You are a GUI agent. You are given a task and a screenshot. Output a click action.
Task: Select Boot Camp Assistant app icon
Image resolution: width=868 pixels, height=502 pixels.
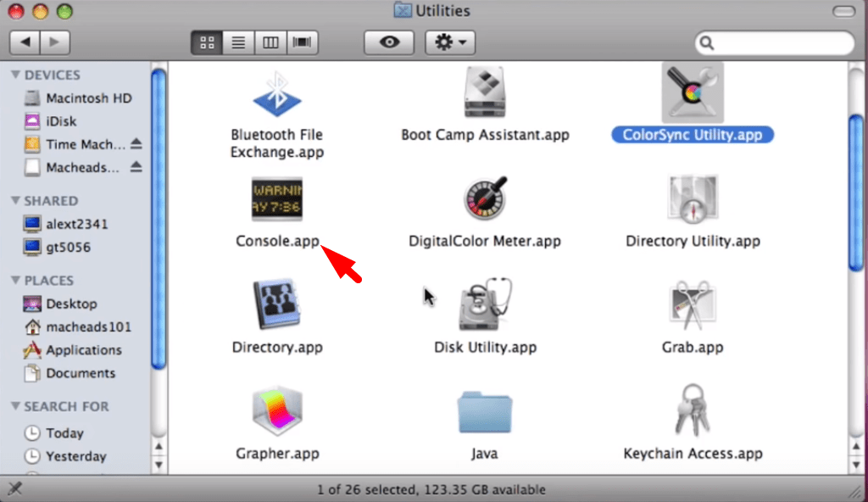(485, 92)
